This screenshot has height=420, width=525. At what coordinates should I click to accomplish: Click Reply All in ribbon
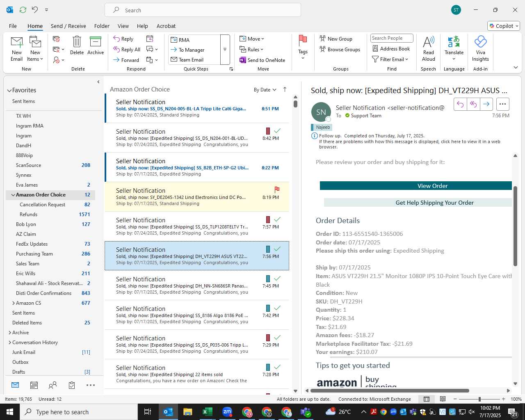click(127, 50)
